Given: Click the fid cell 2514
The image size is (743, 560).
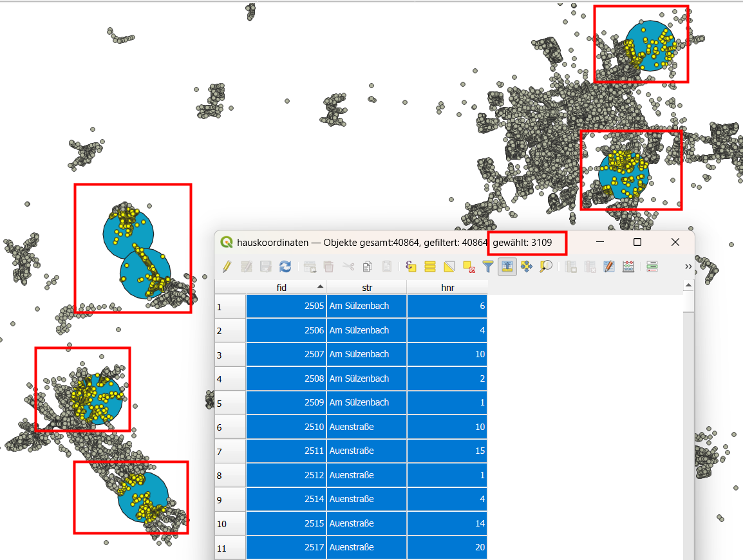Looking at the screenshot, I should pos(287,499).
